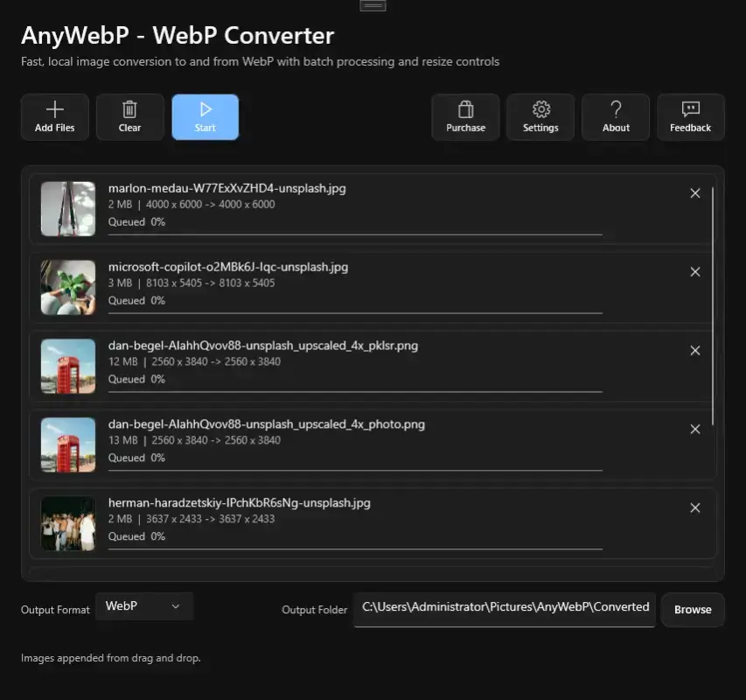
Task: Click the Output Folder label
Action: point(315,610)
